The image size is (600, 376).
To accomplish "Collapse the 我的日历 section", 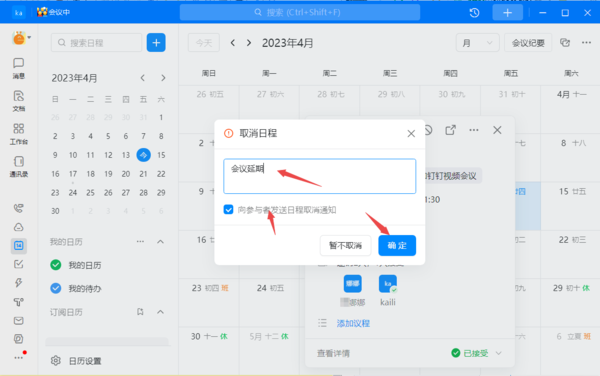I will [x=160, y=241].
